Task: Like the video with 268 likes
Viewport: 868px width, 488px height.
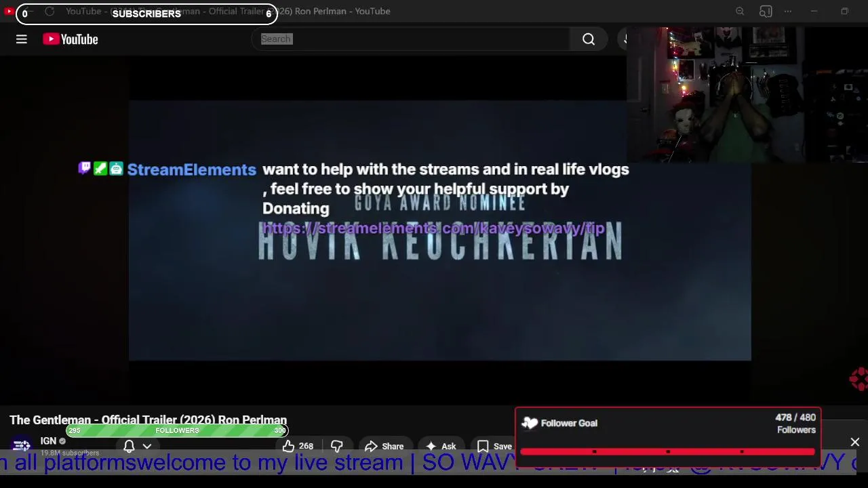Action: tap(298, 446)
